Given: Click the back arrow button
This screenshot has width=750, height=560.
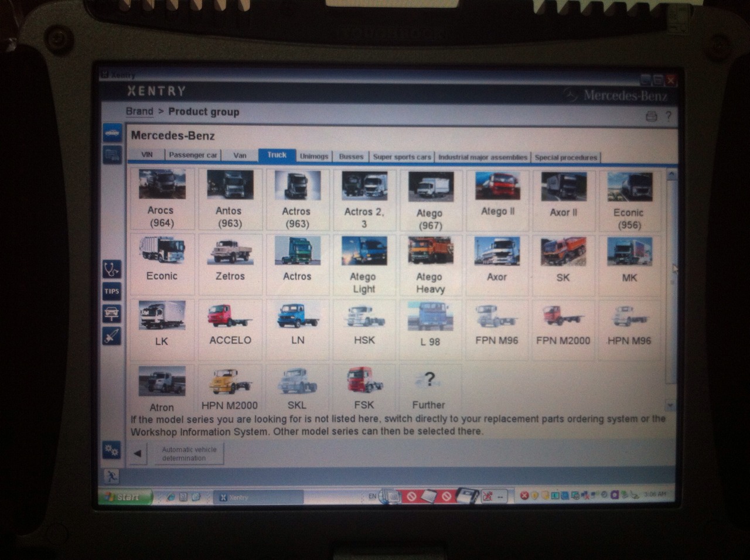Looking at the screenshot, I should pyautogui.click(x=138, y=453).
